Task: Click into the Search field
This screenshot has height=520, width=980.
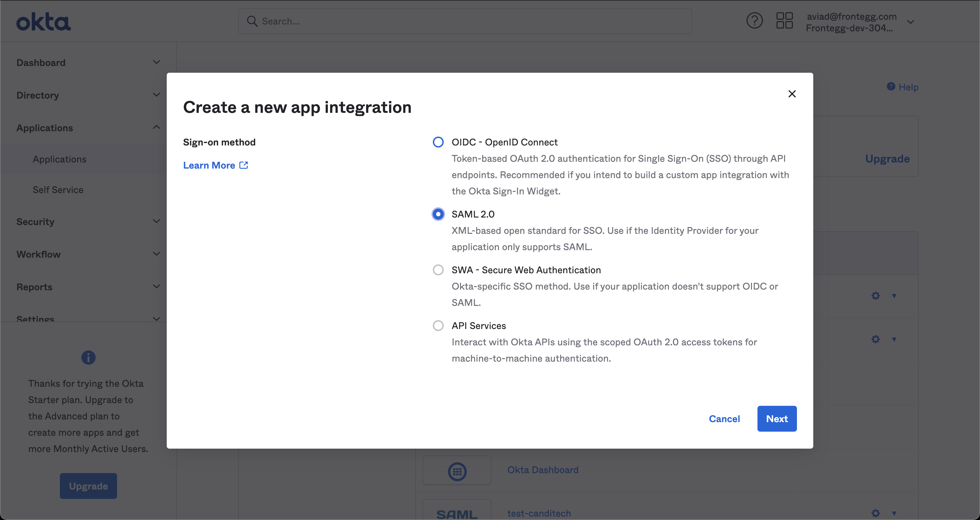Action: click(464, 21)
